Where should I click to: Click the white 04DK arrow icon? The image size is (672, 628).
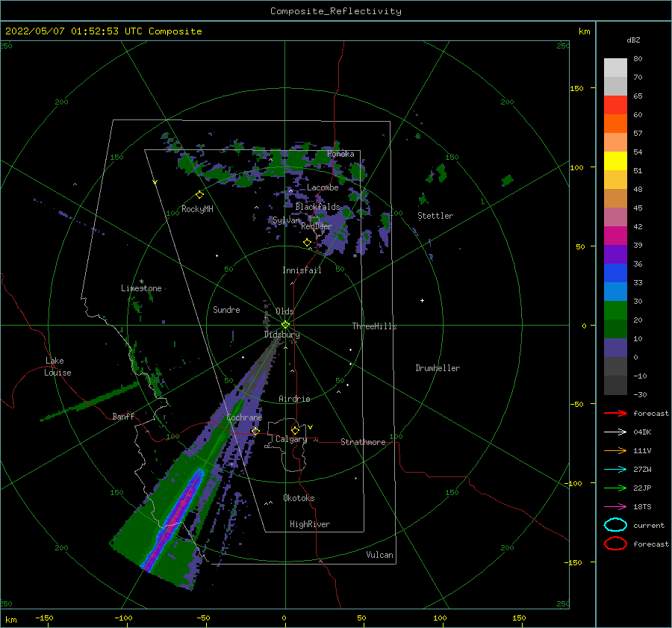[615, 432]
